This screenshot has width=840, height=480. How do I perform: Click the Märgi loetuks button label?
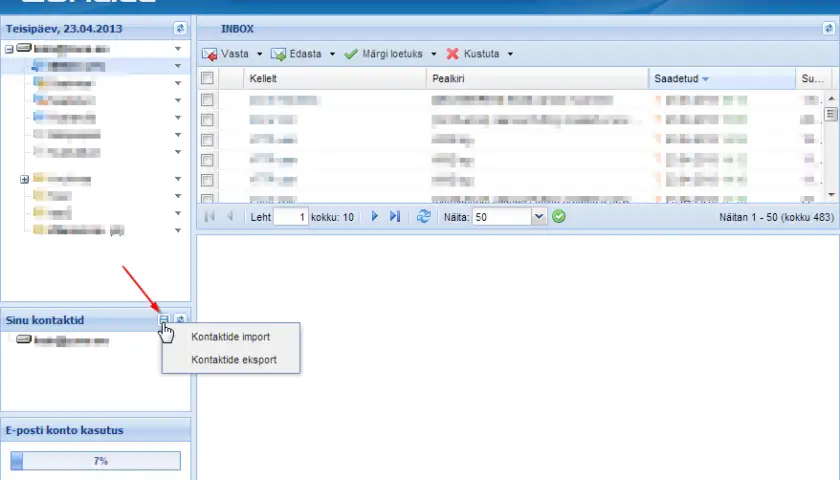tap(392, 54)
